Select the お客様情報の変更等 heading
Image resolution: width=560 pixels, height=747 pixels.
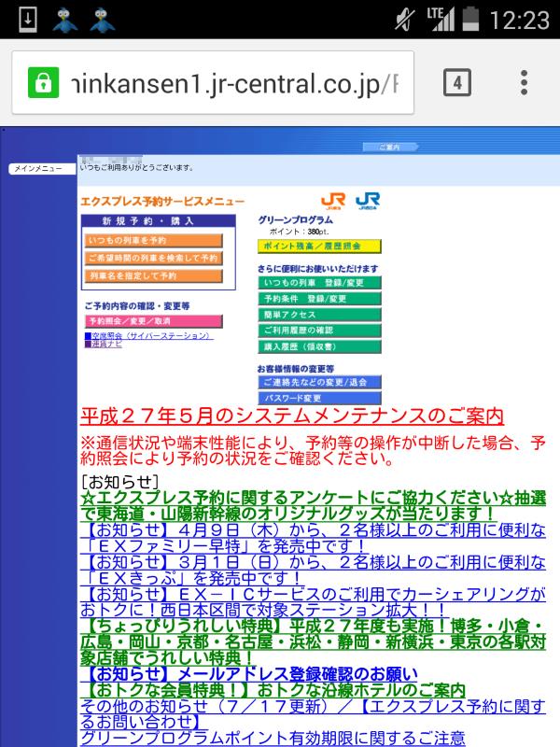click(296, 369)
